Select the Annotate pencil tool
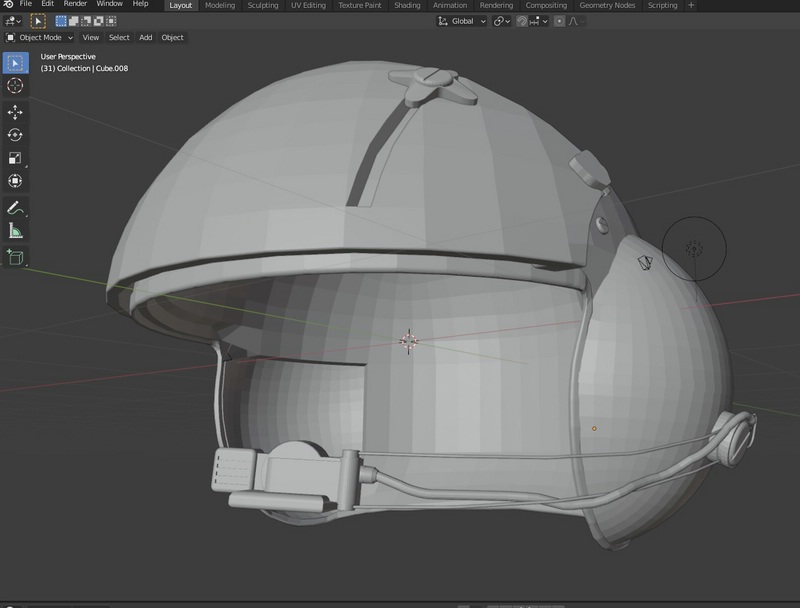This screenshot has height=608, width=800. (15, 208)
